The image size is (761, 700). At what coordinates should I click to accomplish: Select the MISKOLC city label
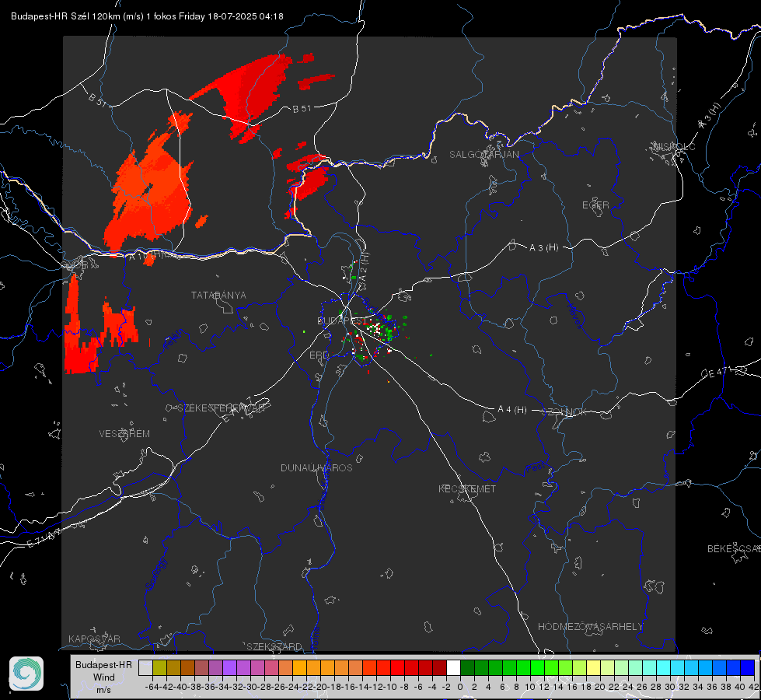[674, 146]
